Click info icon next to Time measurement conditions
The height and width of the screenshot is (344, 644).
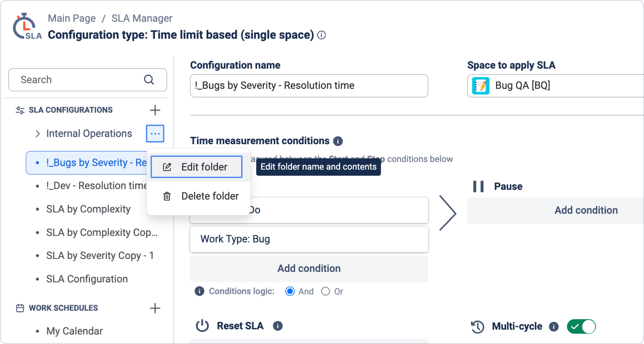pos(338,141)
